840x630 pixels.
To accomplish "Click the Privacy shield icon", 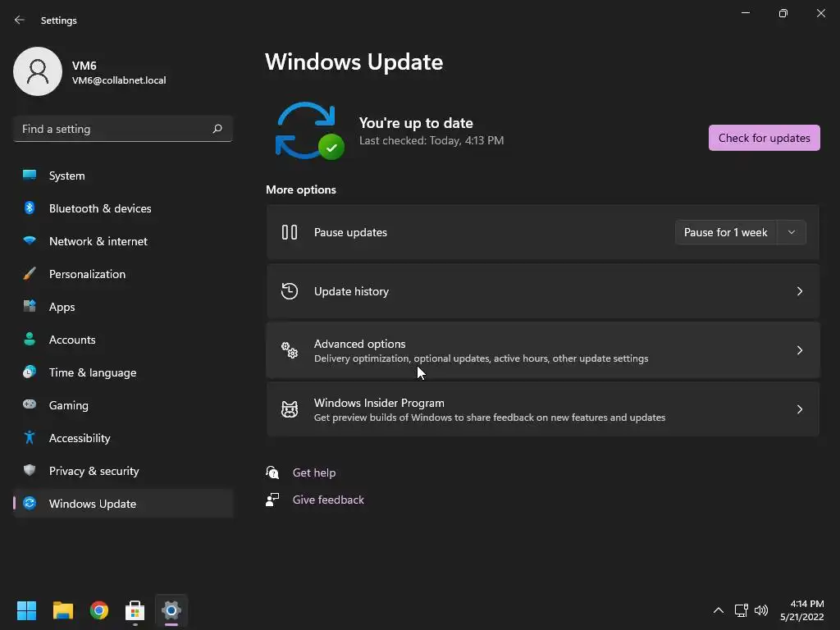I will point(30,470).
